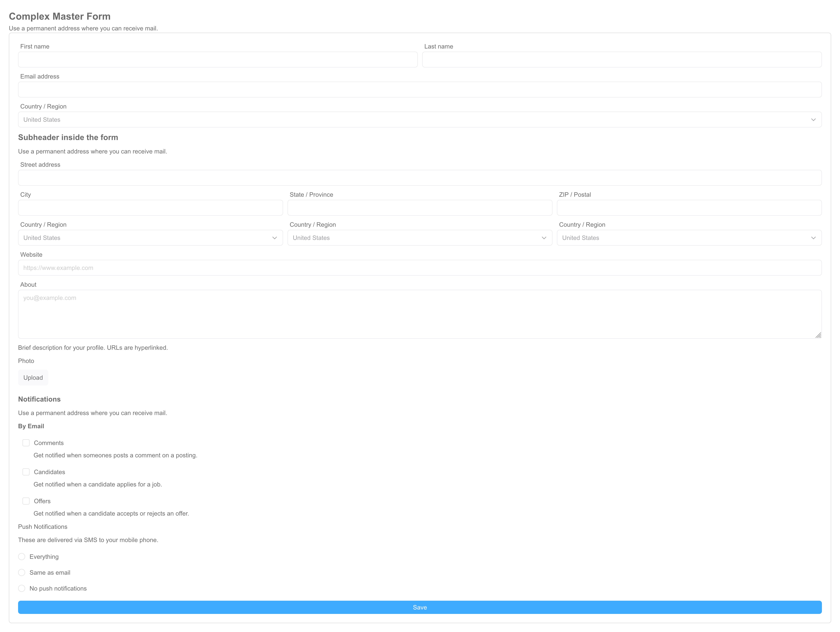Check the Comments notification checkbox

click(26, 443)
